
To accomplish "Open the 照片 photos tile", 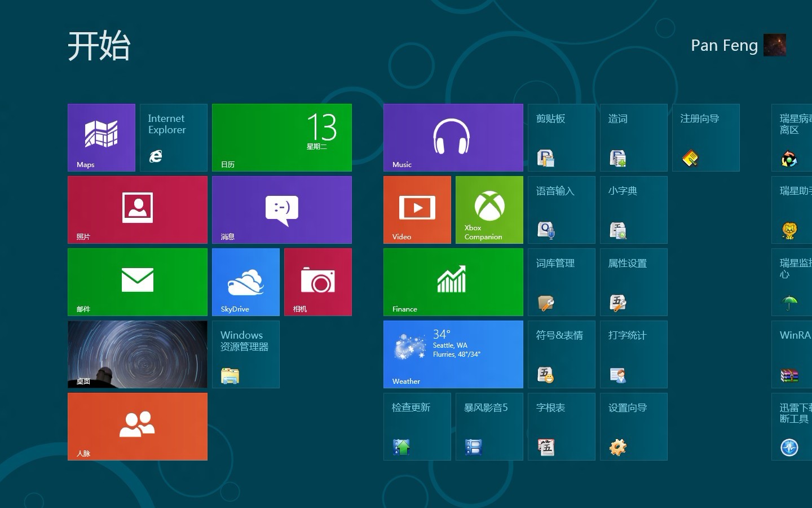I will click(x=138, y=210).
